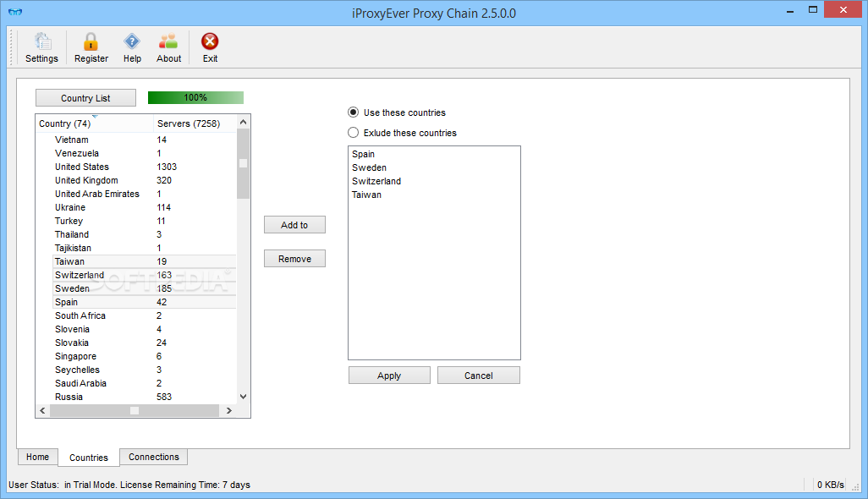Click the 1303 server count cell
Screen dimensions: 868x499
pyautogui.click(x=167, y=167)
